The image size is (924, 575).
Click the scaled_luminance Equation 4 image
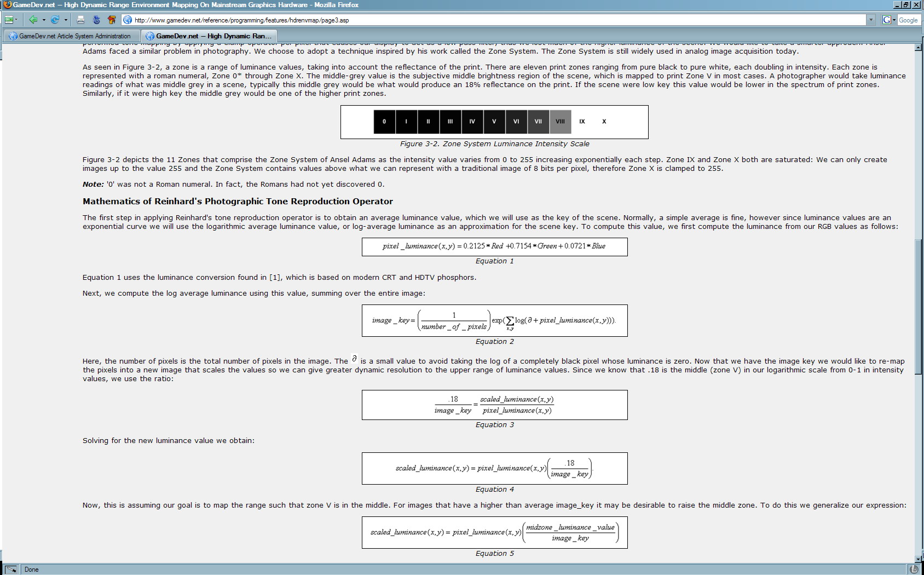495,468
